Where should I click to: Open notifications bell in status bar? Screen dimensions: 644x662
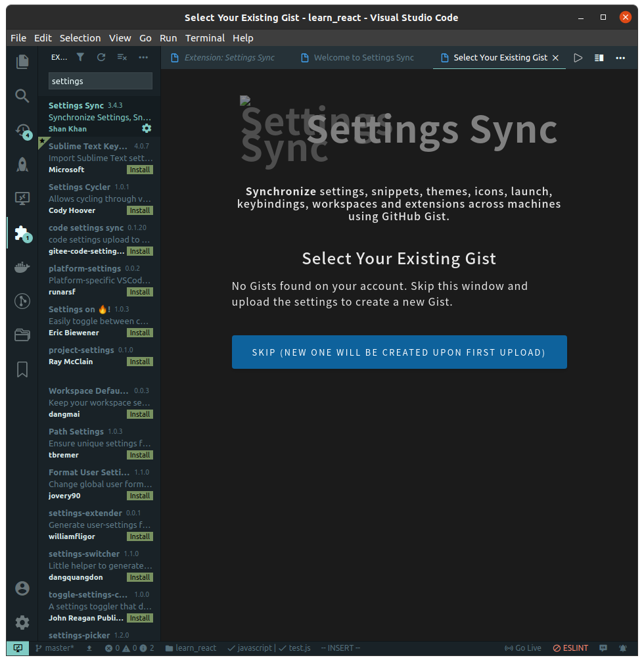(x=623, y=648)
